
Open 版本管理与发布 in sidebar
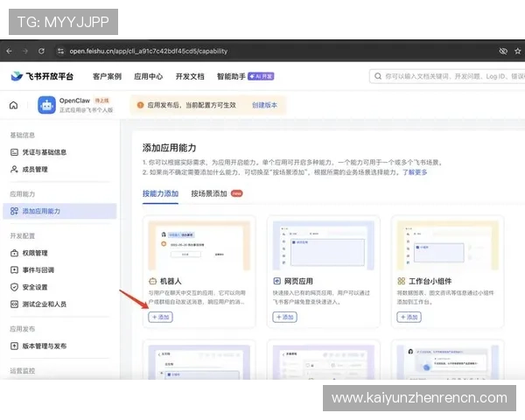click(45, 346)
